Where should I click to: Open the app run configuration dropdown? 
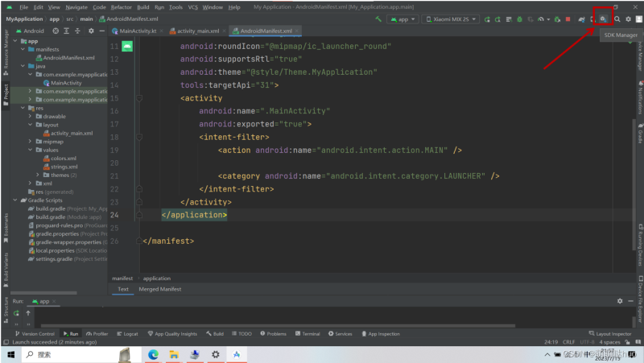click(x=402, y=19)
